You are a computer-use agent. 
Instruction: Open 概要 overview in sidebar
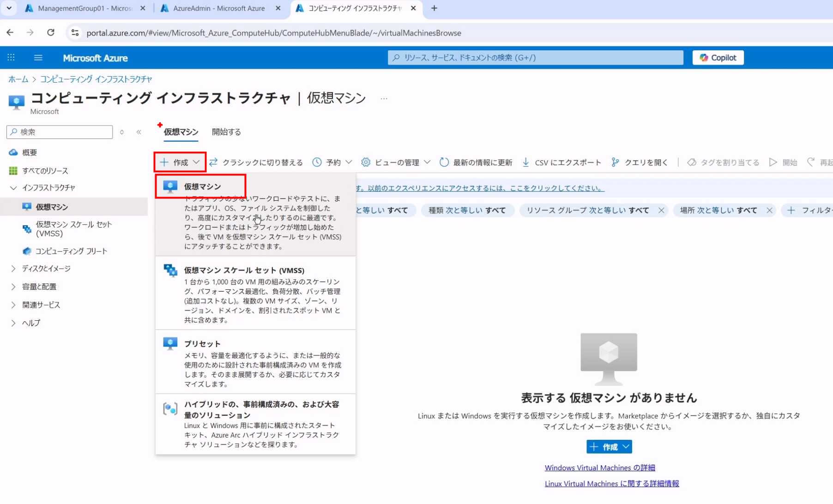(x=30, y=152)
